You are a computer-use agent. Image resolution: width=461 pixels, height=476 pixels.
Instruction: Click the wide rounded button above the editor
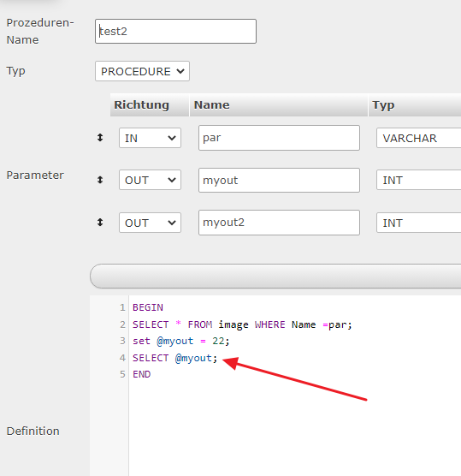275,276
